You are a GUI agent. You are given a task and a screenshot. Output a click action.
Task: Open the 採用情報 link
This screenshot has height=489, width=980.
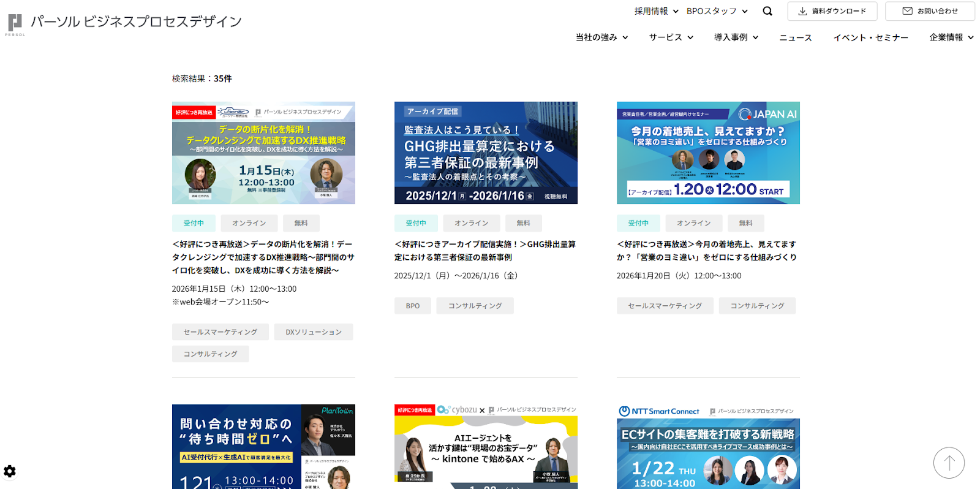(651, 11)
